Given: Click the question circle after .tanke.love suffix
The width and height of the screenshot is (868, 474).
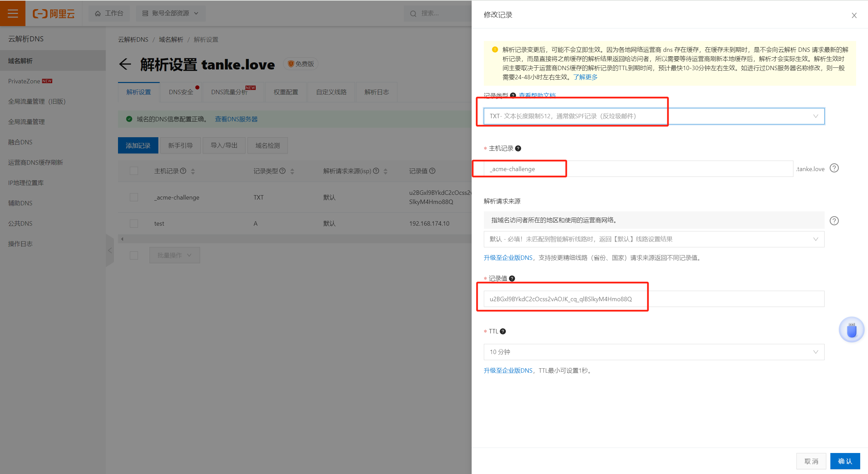Looking at the screenshot, I should pos(834,168).
